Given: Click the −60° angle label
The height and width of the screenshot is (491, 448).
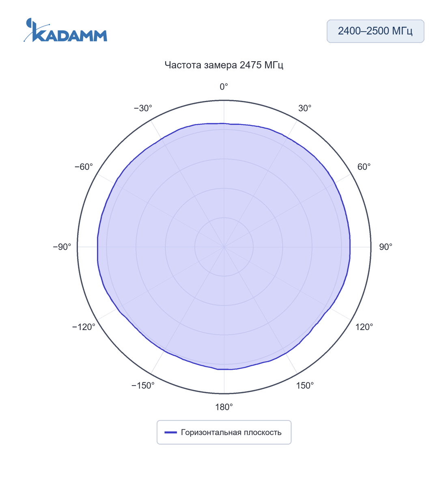Looking at the screenshot, I should click(x=84, y=167).
